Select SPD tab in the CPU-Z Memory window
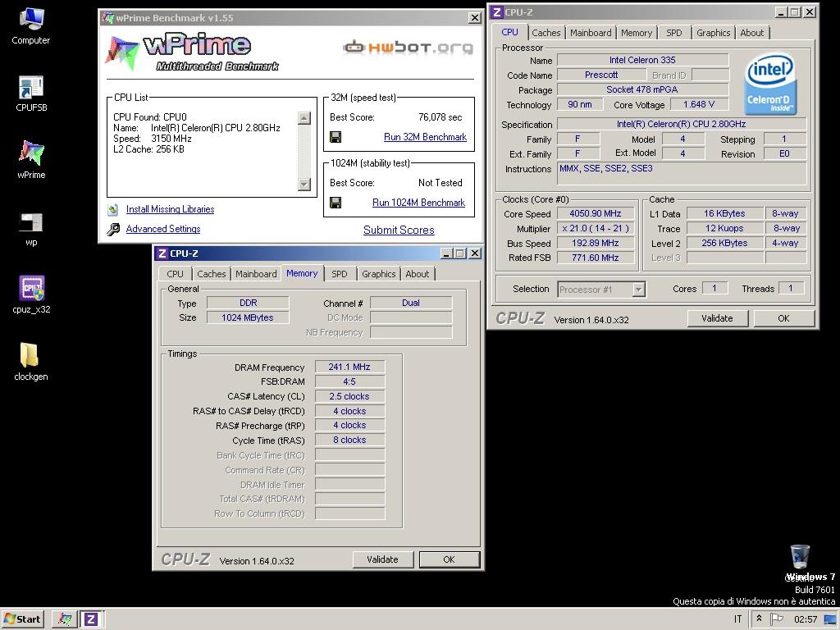This screenshot has width=840, height=630. pos(339,274)
